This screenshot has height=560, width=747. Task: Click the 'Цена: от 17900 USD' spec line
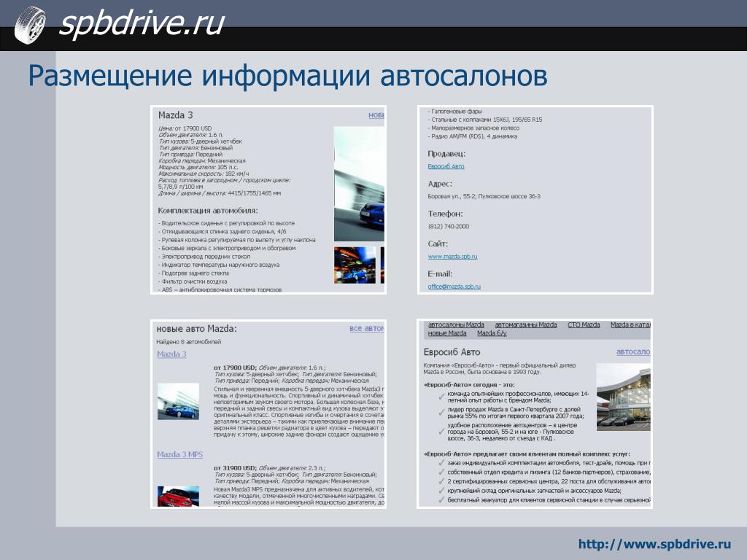(x=185, y=128)
